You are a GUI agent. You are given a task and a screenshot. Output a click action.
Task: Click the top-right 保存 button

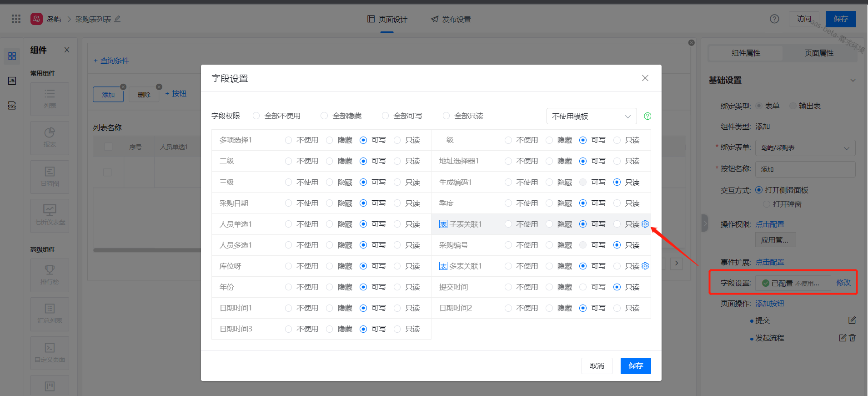841,19
